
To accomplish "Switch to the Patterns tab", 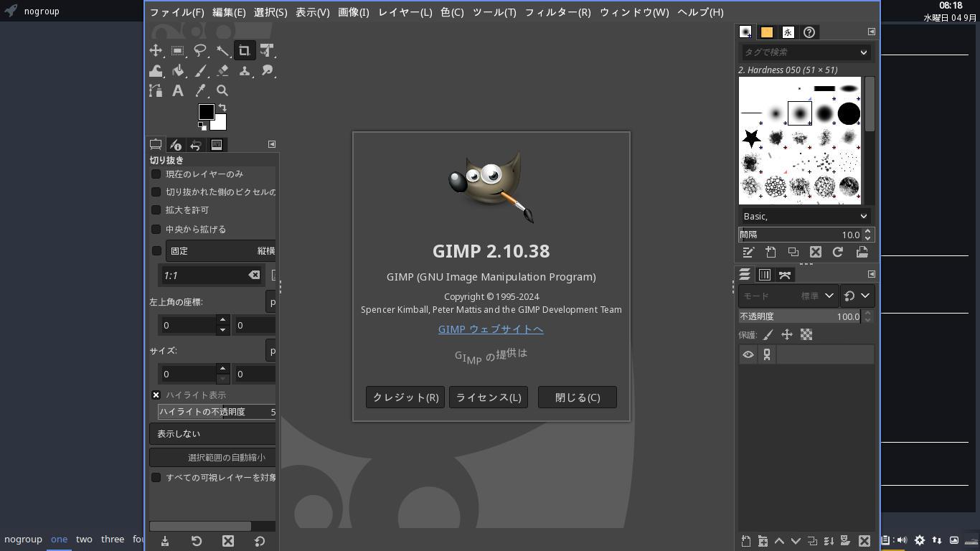I will pyautogui.click(x=767, y=32).
